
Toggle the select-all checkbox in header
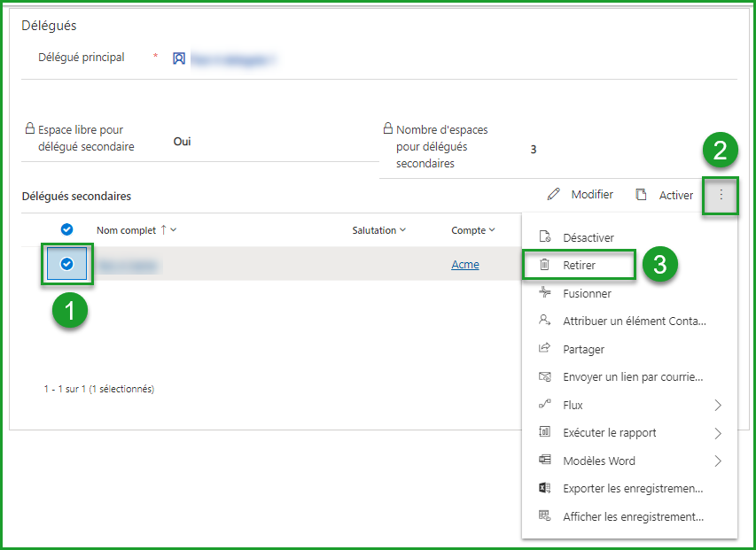coord(66,230)
